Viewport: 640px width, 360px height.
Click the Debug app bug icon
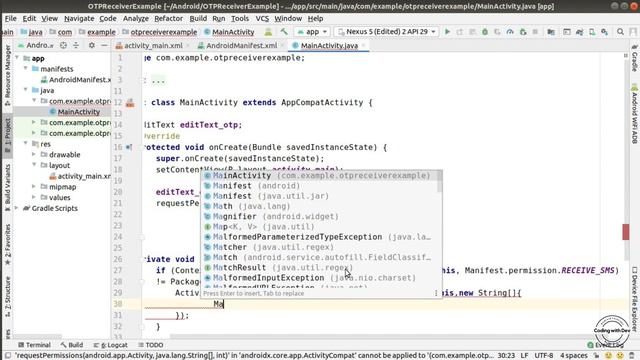tap(484, 31)
